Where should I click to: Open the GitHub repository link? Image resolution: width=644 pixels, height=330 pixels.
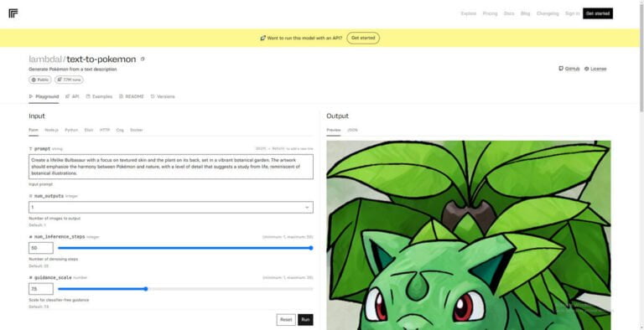(x=569, y=69)
